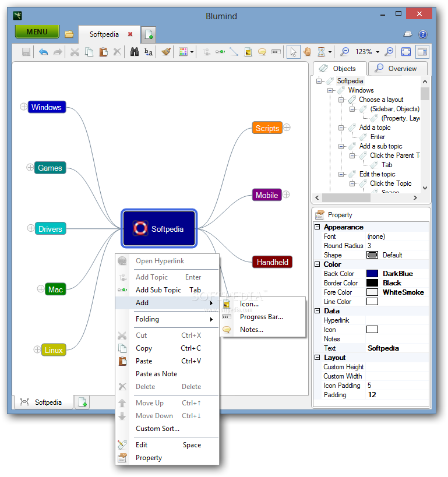Click the Save disk icon in toolbar
448x477 pixels.
(x=26, y=52)
